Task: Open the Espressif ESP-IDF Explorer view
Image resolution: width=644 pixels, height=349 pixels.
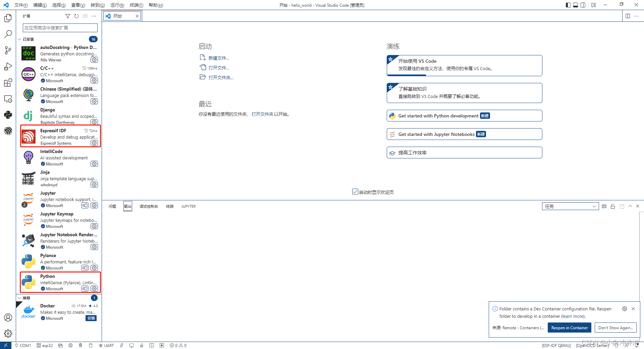Action: pyautogui.click(x=8, y=131)
